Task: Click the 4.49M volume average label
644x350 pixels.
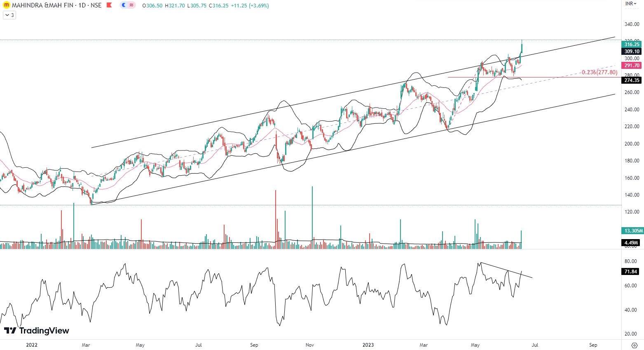Action: click(632, 243)
